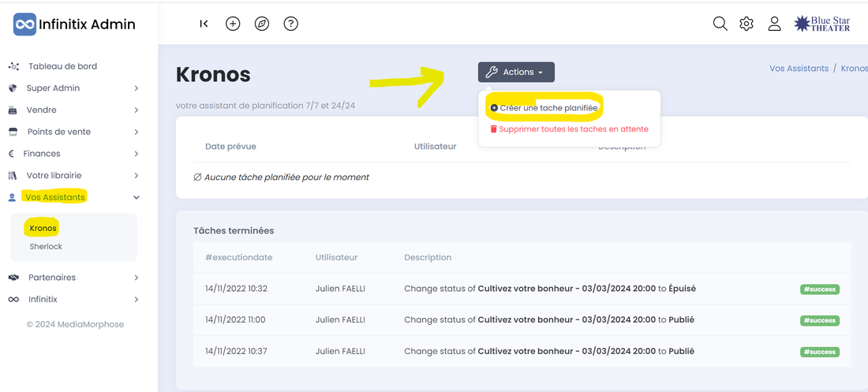Image resolution: width=868 pixels, height=392 pixels.
Task: Click Vos Assistants breadcrumb link
Action: point(799,69)
